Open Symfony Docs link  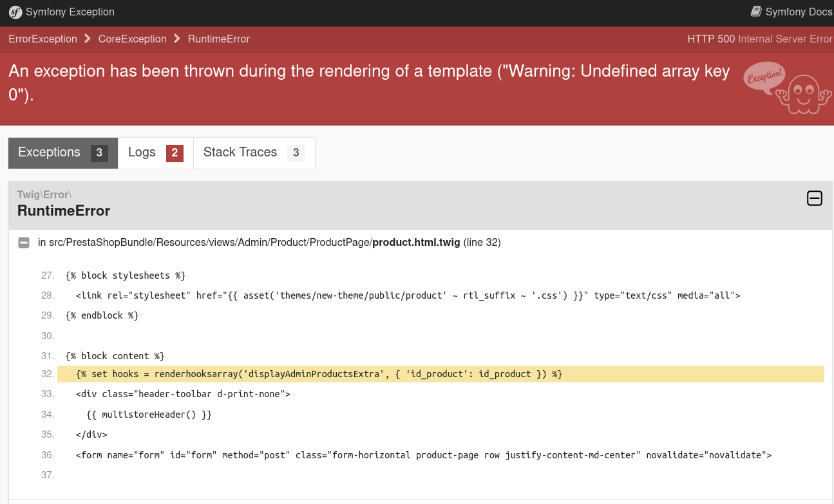tap(798, 12)
